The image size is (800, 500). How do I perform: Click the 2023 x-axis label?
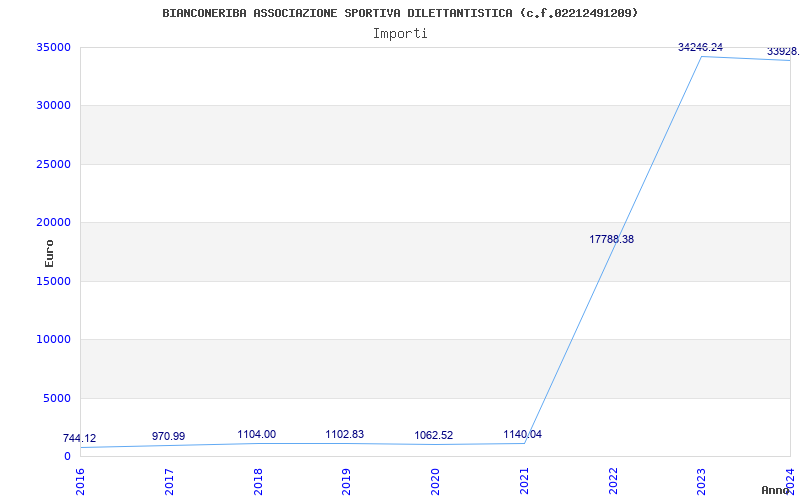pyautogui.click(x=701, y=481)
